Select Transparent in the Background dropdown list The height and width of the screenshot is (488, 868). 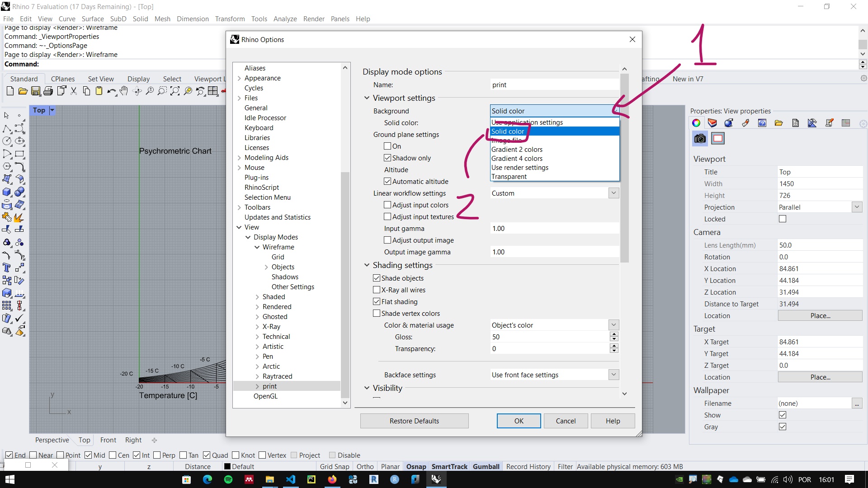point(555,176)
